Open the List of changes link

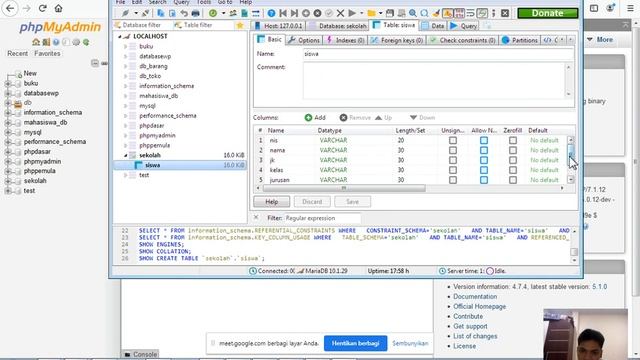(475, 336)
